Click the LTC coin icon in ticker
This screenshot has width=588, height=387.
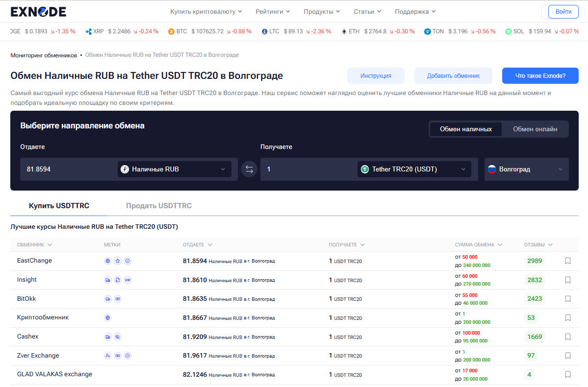coord(265,31)
